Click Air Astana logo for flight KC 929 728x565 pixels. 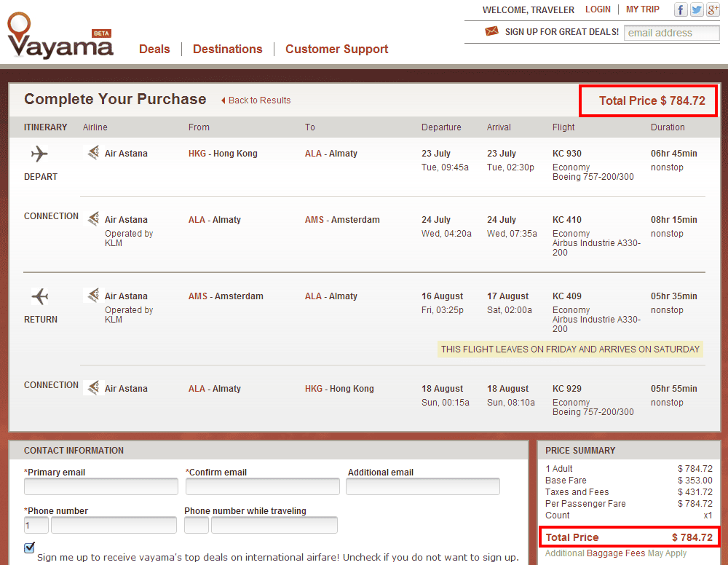pos(92,388)
